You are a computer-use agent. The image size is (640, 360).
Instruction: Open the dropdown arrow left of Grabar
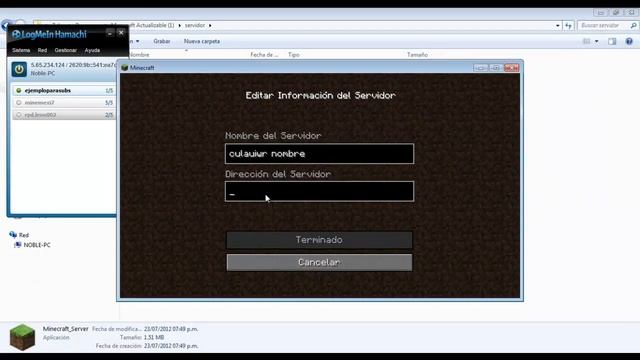(138, 41)
